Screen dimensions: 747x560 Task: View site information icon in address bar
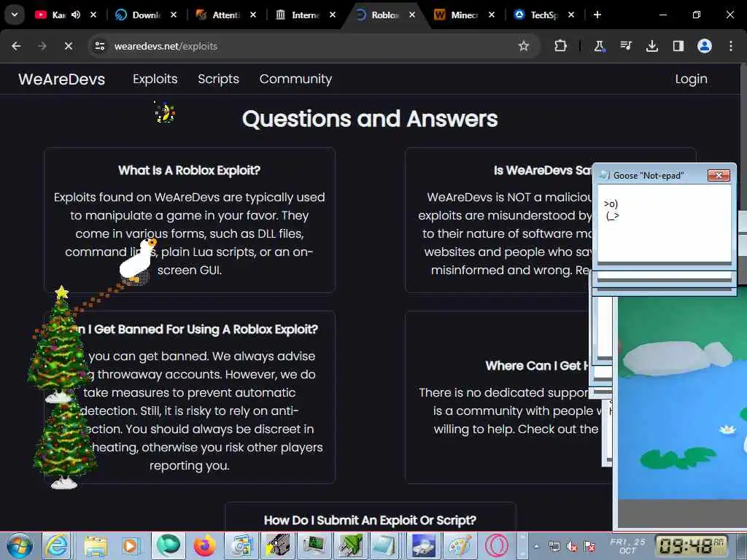click(x=99, y=46)
